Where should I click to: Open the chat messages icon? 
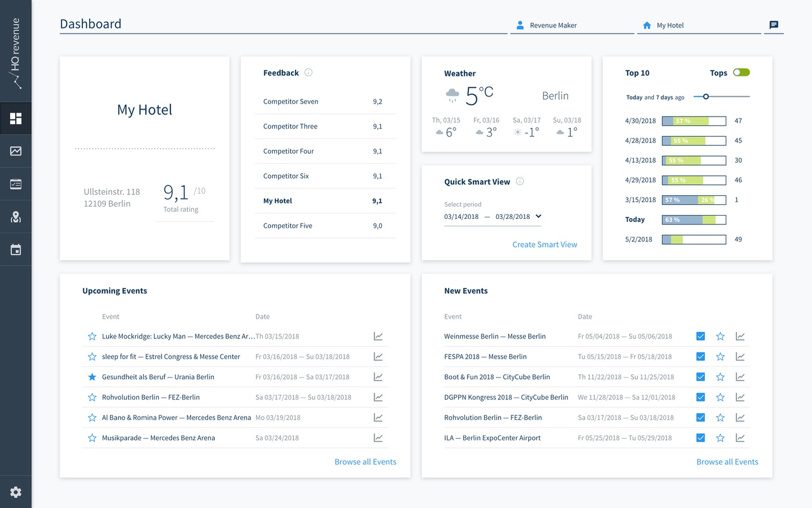pos(774,25)
